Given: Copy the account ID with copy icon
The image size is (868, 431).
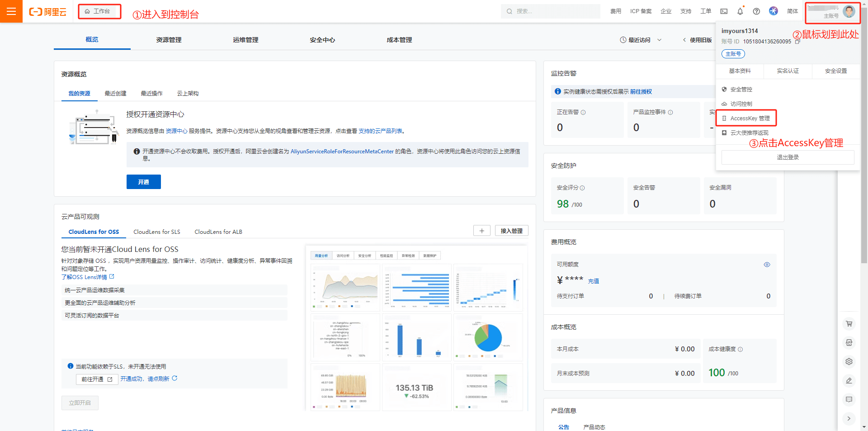Looking at the screenshot, I should click(797, 42).
